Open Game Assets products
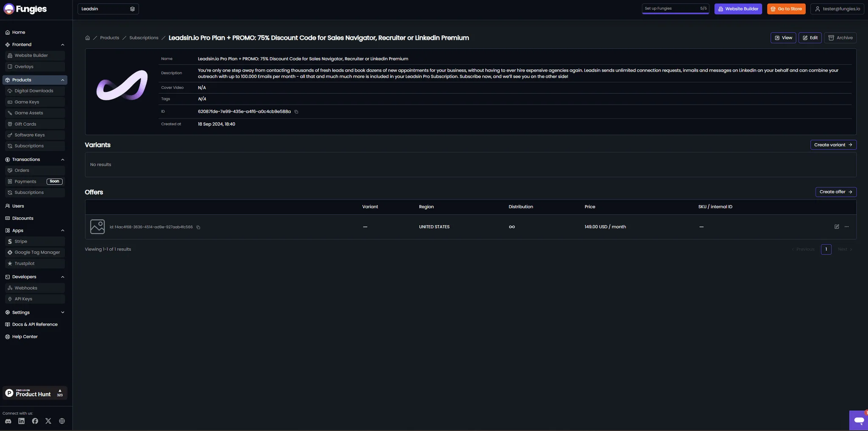868x431 pixels. [35, 113]
